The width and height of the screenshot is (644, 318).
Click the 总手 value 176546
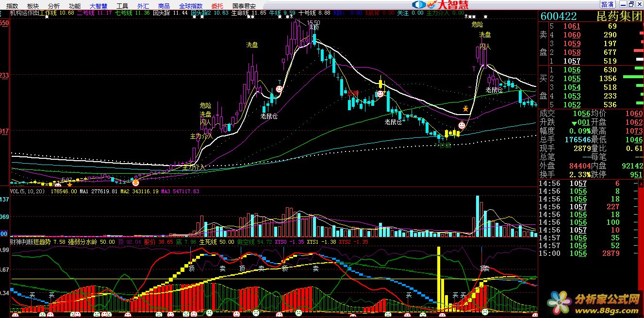pyautogui.click(x=578, y=140)
